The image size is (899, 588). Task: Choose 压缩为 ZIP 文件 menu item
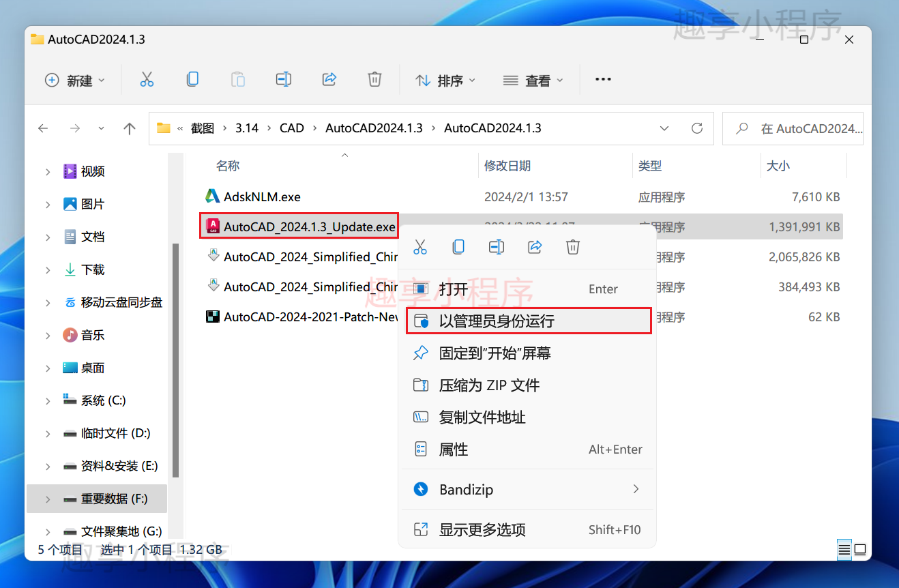pyautogui.click(x=527, y=385)
